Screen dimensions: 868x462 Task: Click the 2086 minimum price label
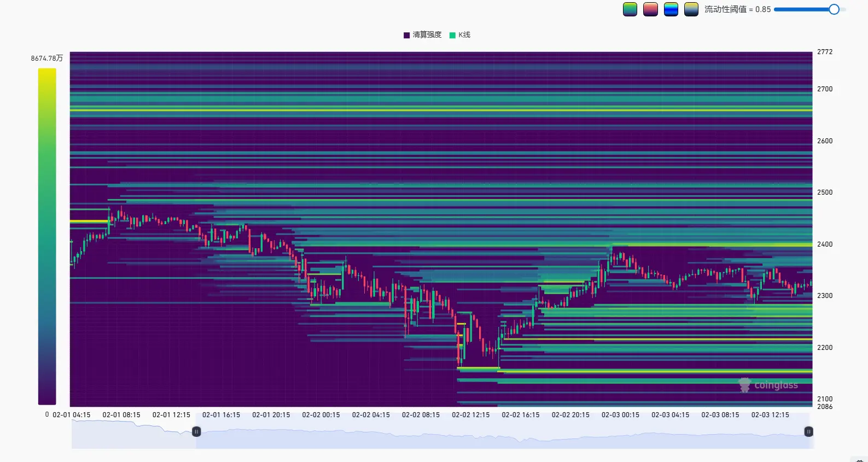[825, 407]
